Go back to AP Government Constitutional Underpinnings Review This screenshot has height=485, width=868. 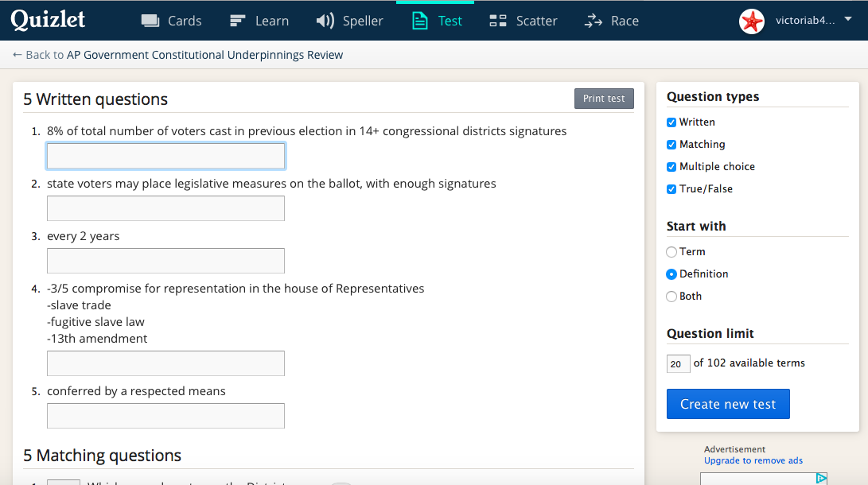pos(204,55)
